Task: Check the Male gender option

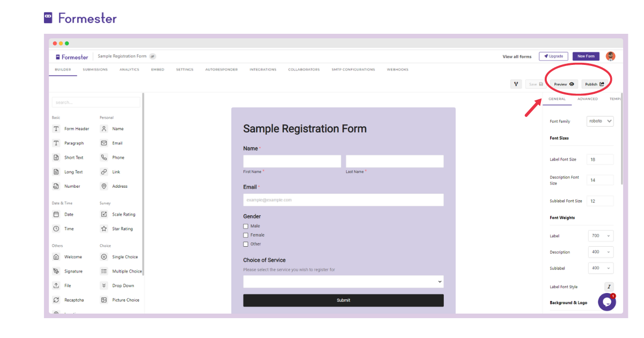Action: pos(245,226)
